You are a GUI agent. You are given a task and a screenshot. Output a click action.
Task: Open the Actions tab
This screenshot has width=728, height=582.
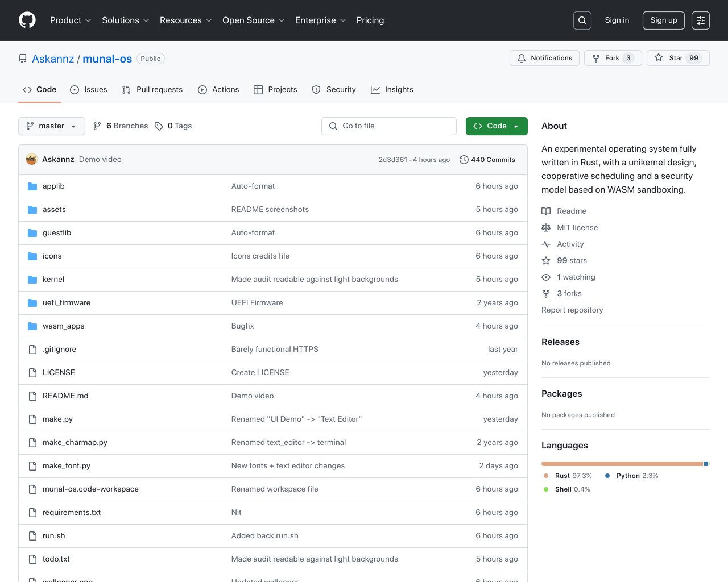218,90
